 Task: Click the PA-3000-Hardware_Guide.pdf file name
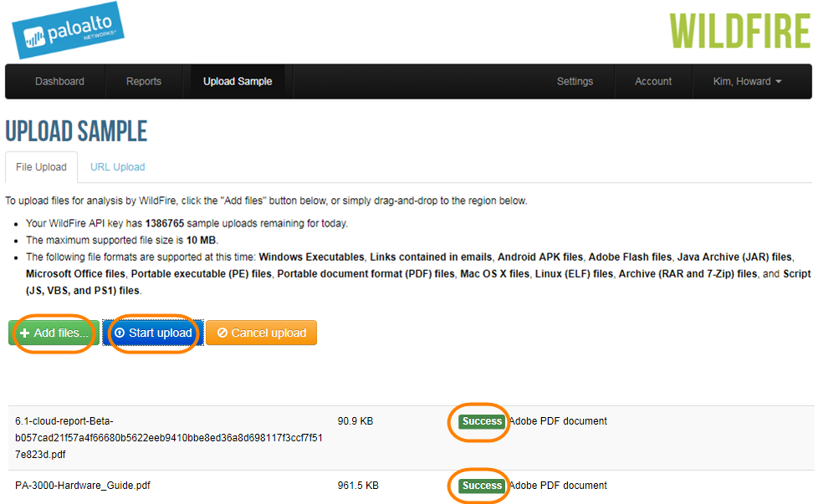[x=83, y=486]
